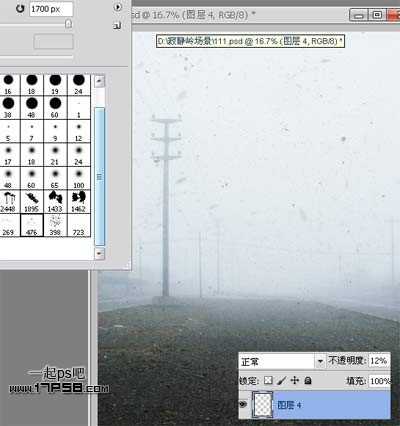400x426 pixels.
Task: Toggle lock transparent pixels checkerboard icon
Action: point(268,380)
